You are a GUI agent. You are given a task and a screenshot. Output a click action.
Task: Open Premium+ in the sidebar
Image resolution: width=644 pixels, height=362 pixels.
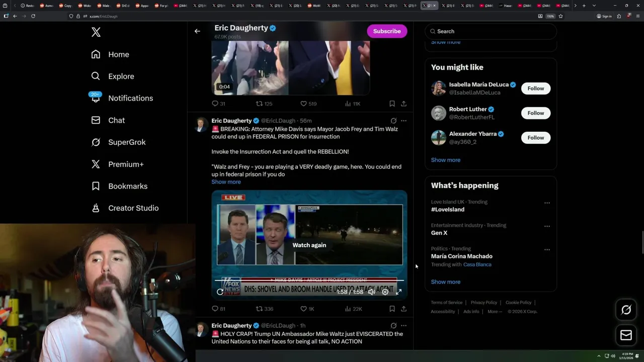click(117, 164)
